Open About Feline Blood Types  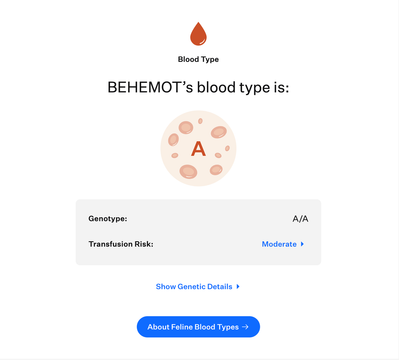click(198, 327)
